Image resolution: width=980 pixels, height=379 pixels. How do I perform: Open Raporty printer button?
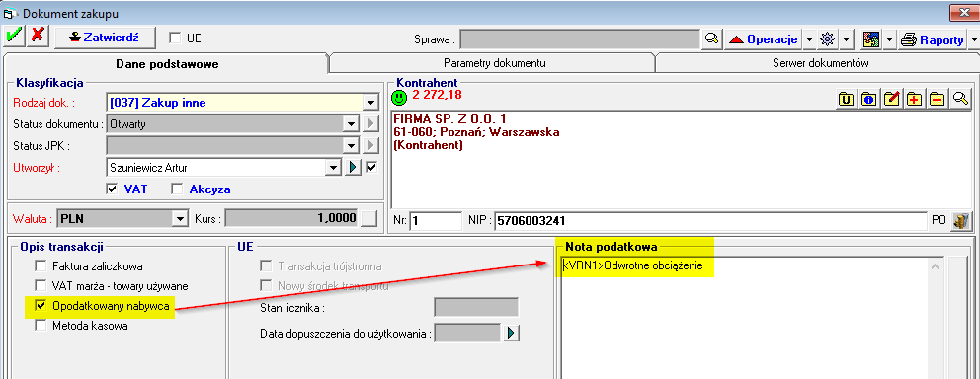tap(932, 39)
